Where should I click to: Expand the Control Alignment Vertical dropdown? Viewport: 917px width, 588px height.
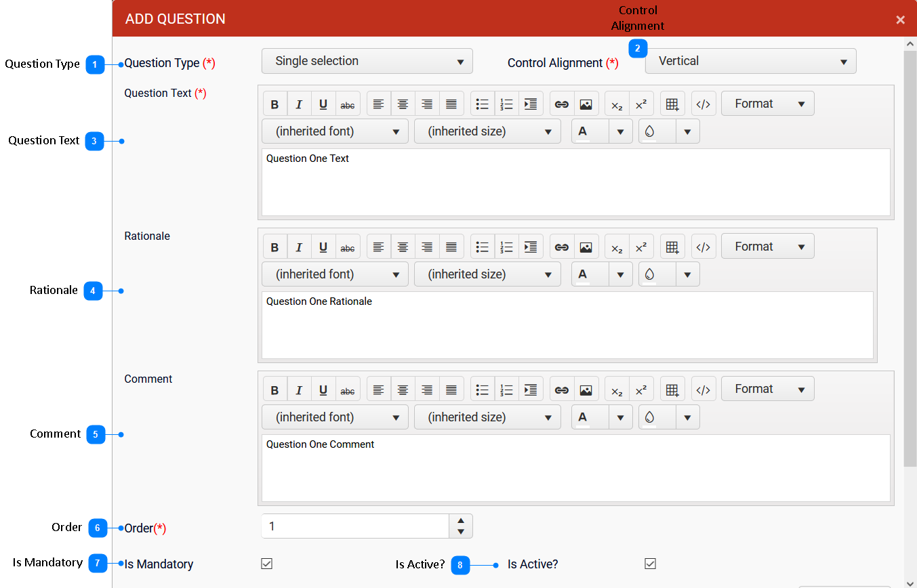click(x=750, y=61)
